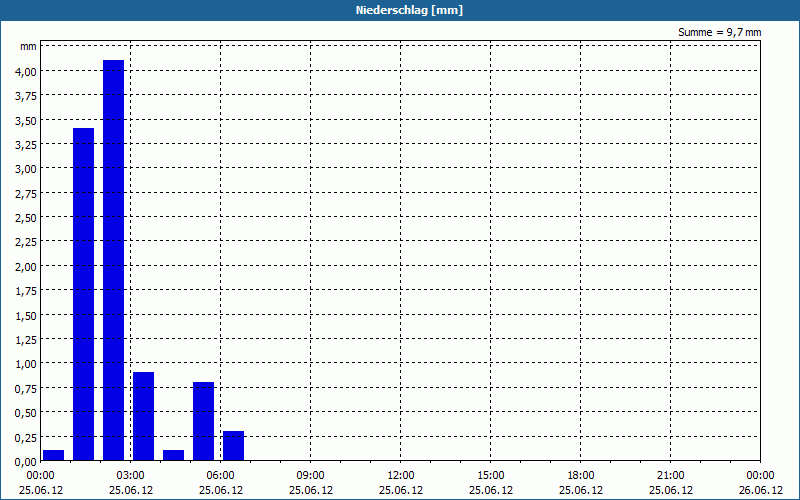800x500 pixels.
Task: Select the 0,30 mm bar after 06:00
Action: pos(233,446)
